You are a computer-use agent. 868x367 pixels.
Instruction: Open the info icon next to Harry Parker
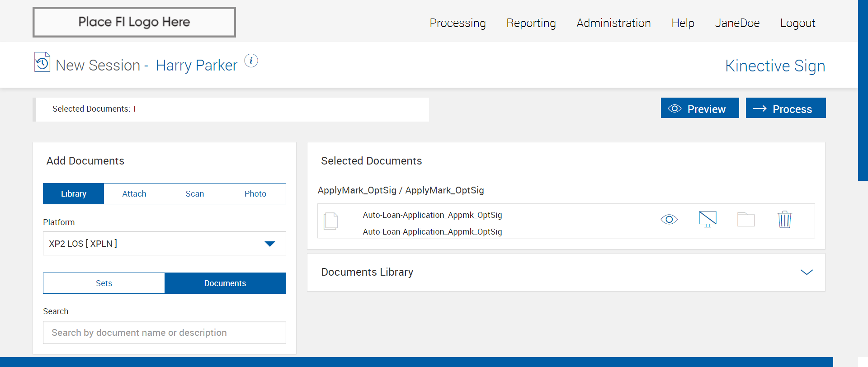pos(251,61)
